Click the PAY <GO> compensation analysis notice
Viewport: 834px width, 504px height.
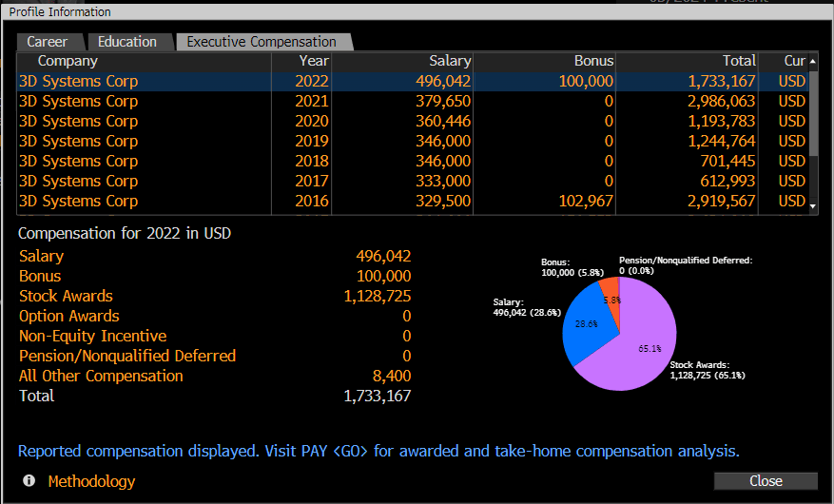coord(378,452)
